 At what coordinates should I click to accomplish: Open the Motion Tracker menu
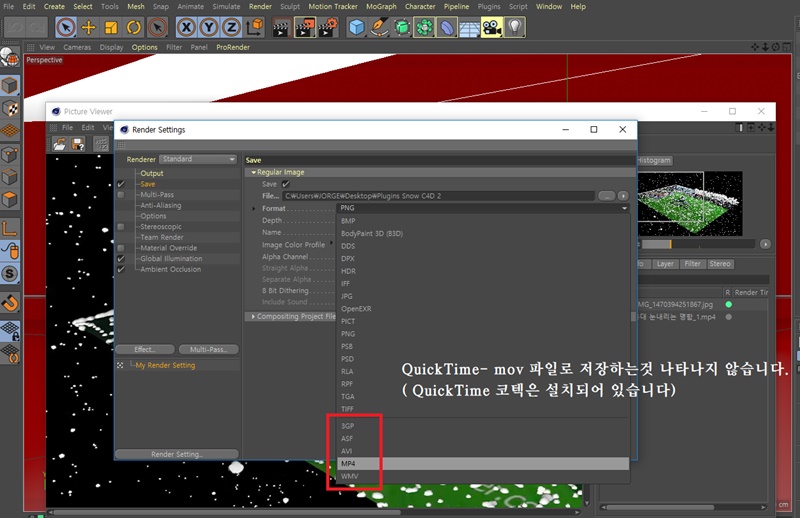point(333,7)
